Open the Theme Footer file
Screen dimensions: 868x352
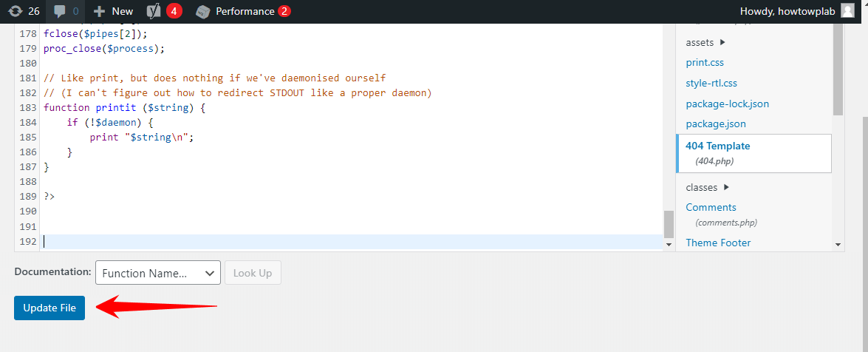tap(718, 243)
